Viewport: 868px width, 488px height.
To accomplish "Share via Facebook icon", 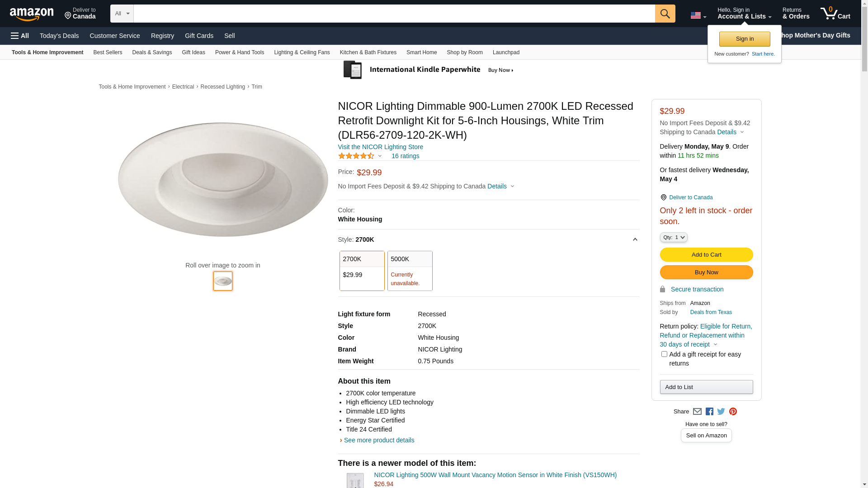I will point(709,412).
